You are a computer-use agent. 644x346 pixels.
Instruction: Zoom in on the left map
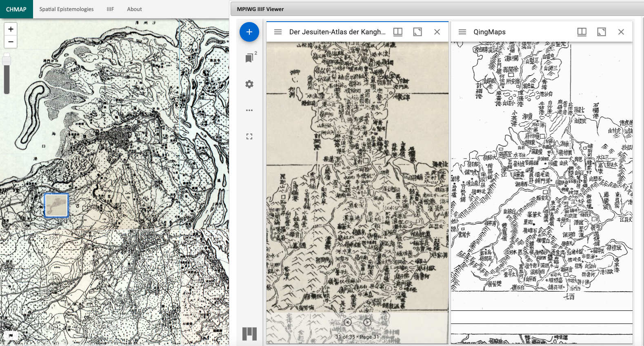tap(11, 29)
